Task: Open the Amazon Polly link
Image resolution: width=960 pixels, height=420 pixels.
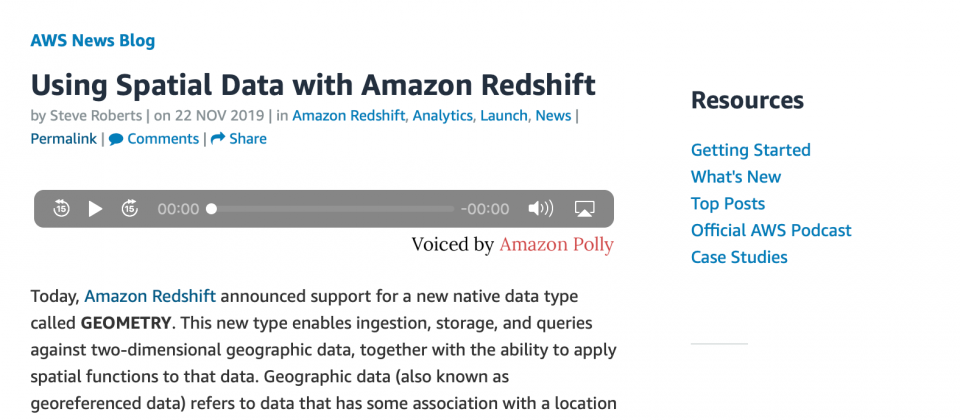Action: pos(557,244)
